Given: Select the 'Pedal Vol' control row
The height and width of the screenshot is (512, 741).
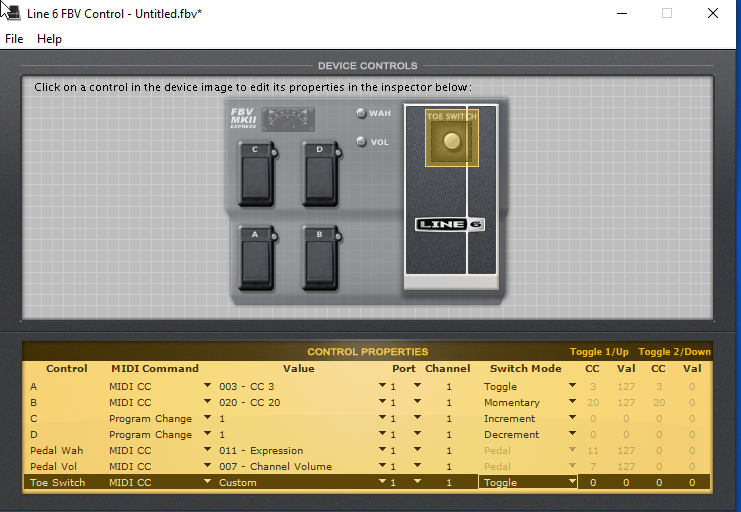Looking at the screenshot, I should (367, 466).
